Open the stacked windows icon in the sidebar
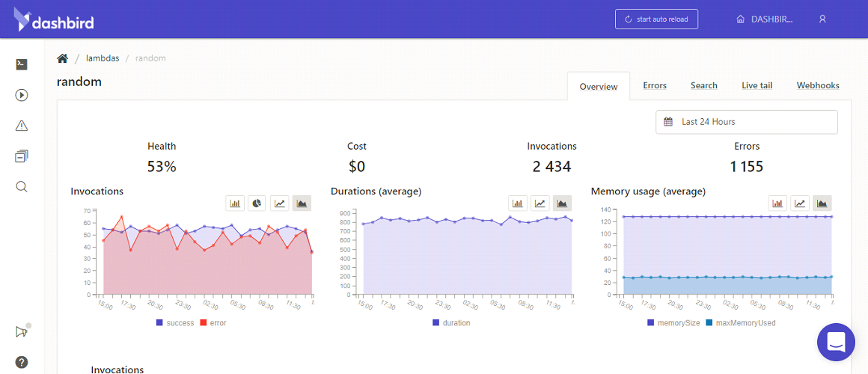Viewport: 868px width, 374px height. (22, 156)
